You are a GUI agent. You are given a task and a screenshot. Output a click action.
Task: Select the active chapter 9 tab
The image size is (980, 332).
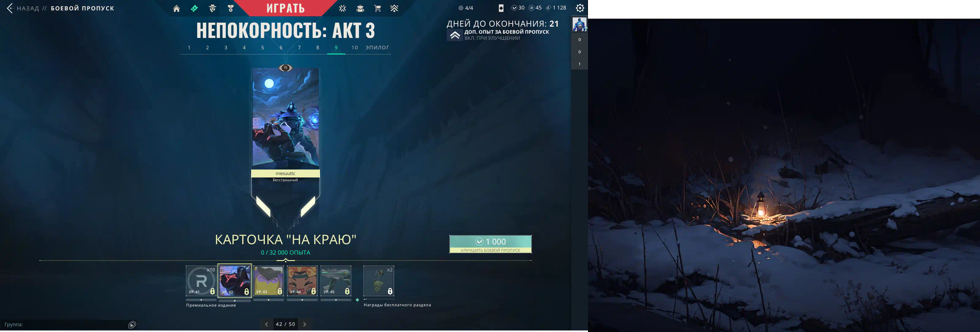[336, 47]
